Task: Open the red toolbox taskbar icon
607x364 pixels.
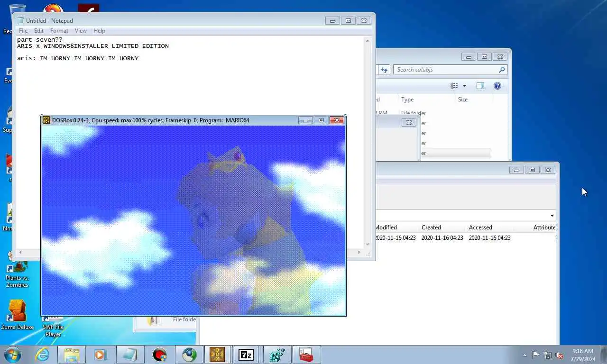Action: (306, 355)
